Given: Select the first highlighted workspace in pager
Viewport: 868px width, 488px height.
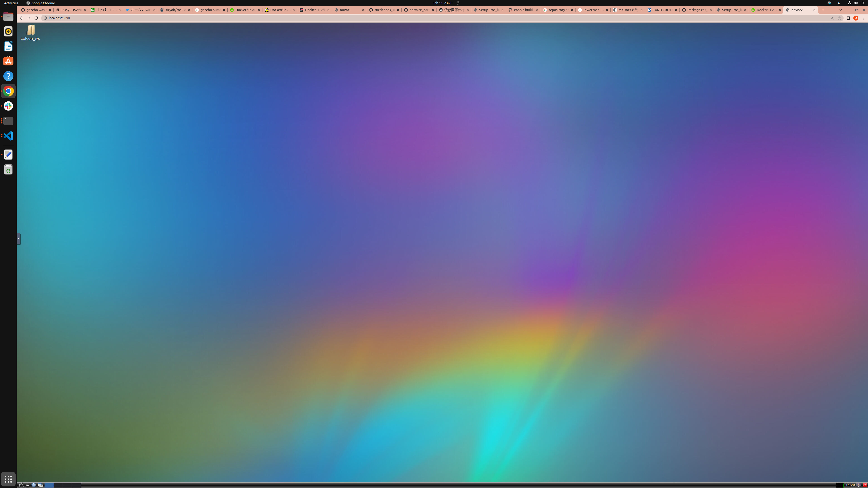Looking at the screenshot, I should tap(49, 485).
